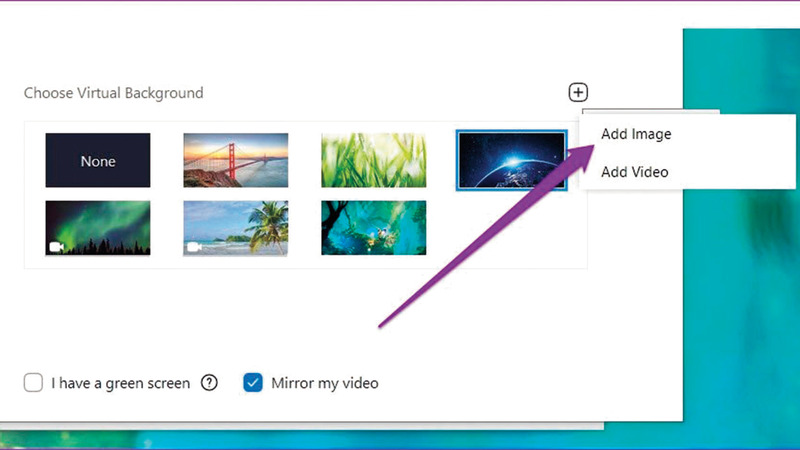800x450 pixels.
Task: Pick the Golden Gate Bridge background
Action: pos(236,160)
